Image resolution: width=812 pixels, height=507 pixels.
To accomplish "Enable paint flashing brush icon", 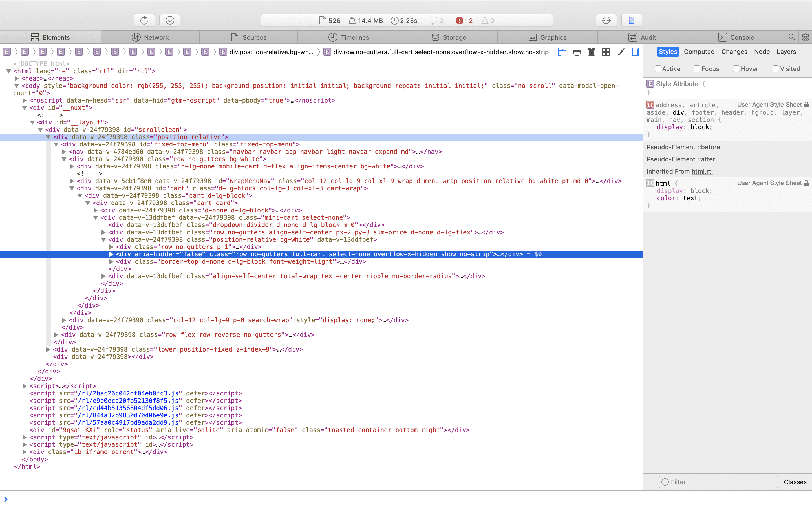I will [x=621, y=52].
